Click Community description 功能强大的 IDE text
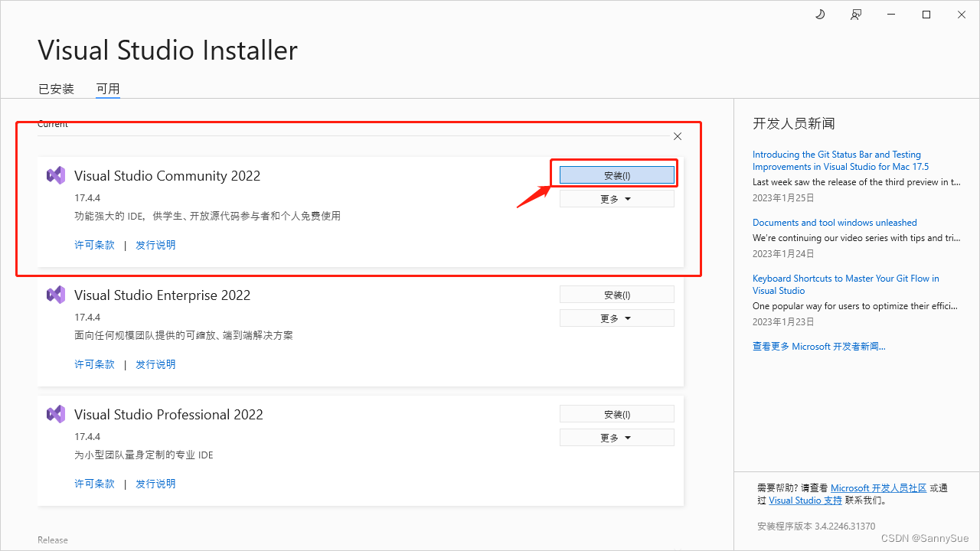Screen dimensions: 980x551 tap(207, 216)
